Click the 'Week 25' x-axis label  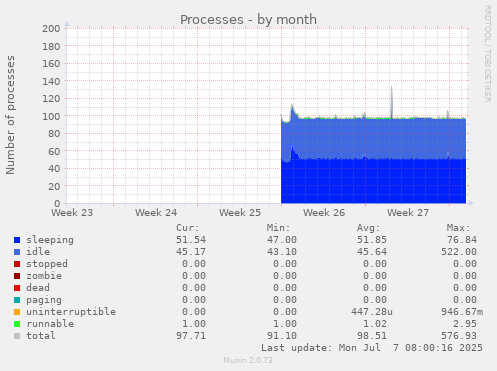[x=240, y=213]
